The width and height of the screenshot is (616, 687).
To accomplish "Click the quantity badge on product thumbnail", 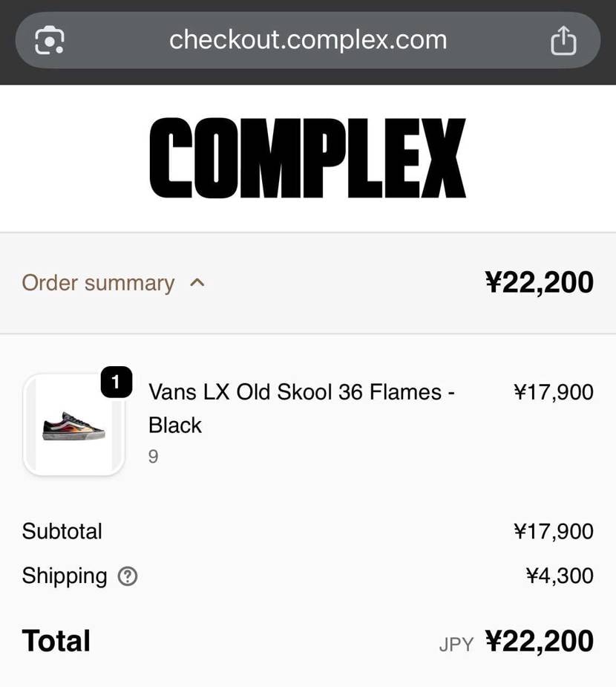I will tap(116, 382).
